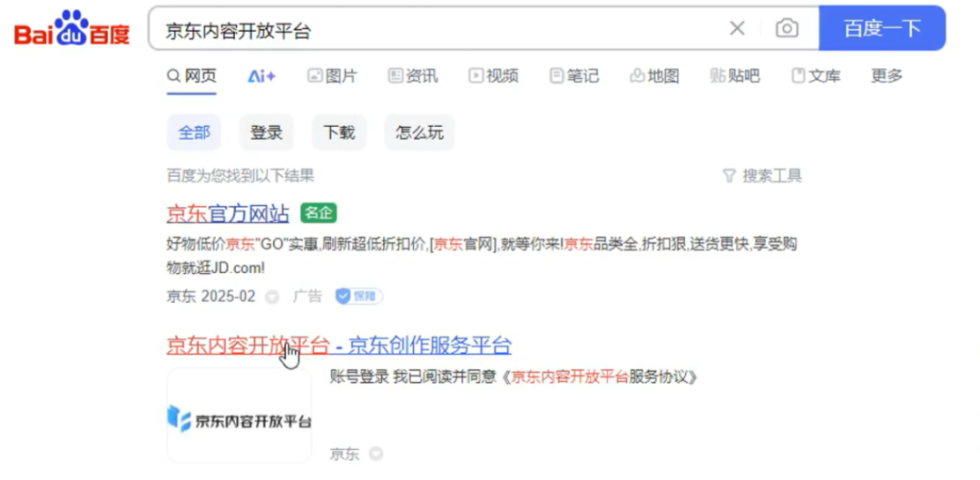The height and width of the screenshot is (480, 980).
Task: Click the 京东内容开放平台 logo thumbnail
Action: (x=240, y=416)
